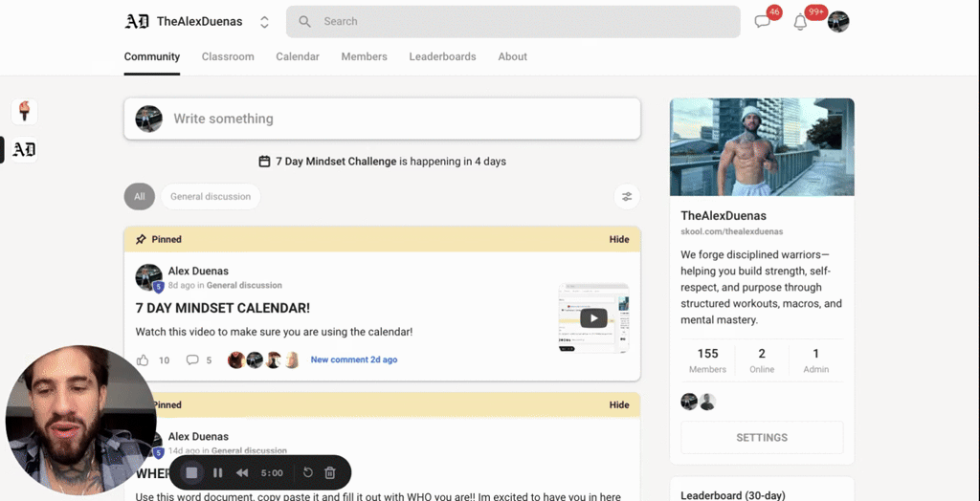Switch to the Calendar tab
The width and height of the screenshot is (980, 501).
(298, 56)
